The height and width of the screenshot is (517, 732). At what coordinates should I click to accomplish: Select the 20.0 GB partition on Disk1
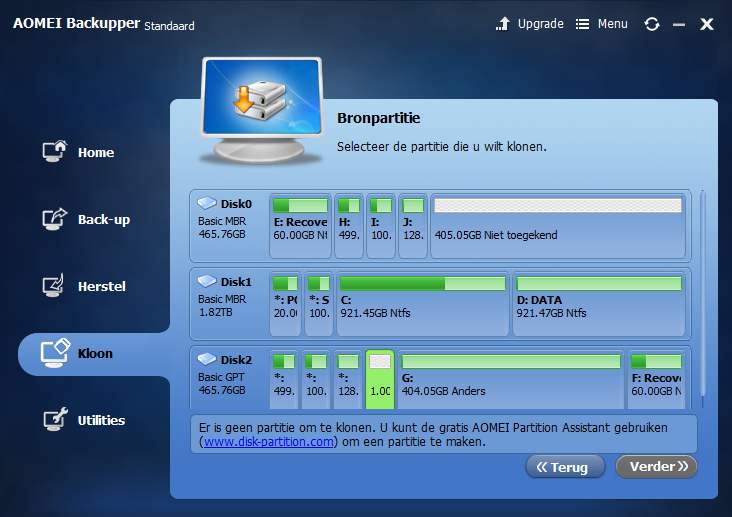click(x=285, y=304)
